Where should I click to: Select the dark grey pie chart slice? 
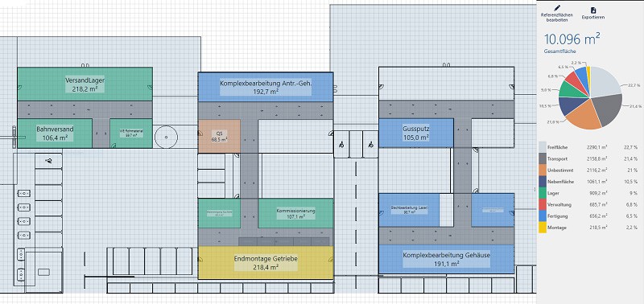coord(609,109)
